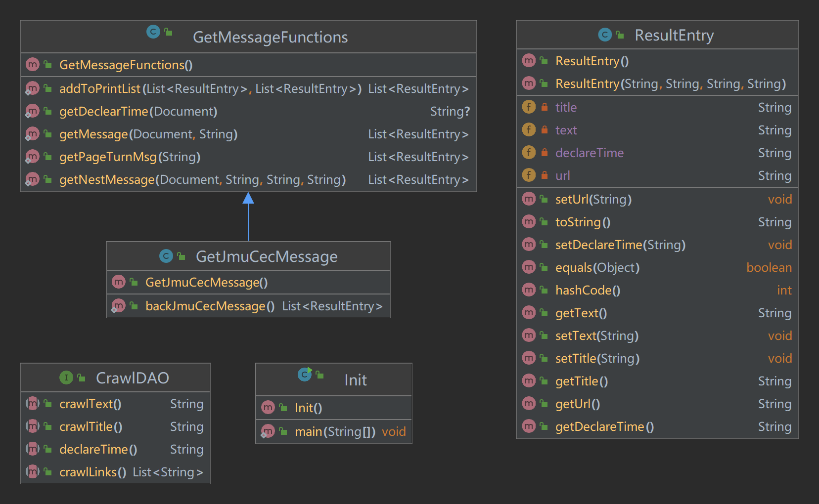Select the ResultEntry four-String constructor
Viewport: 819px width, 504px height.
click(670, 84)
